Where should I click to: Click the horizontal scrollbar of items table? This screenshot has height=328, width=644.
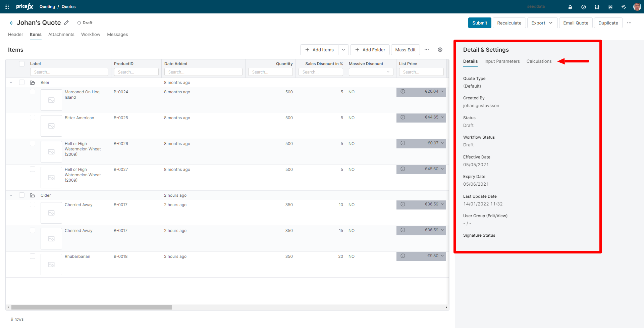click(x=91, y=307)
